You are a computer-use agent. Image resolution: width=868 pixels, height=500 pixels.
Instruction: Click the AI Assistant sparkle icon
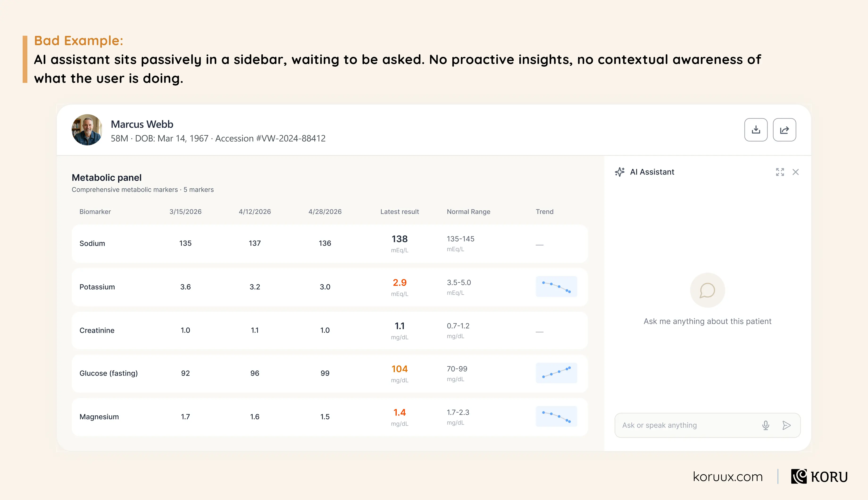[620, 172]
